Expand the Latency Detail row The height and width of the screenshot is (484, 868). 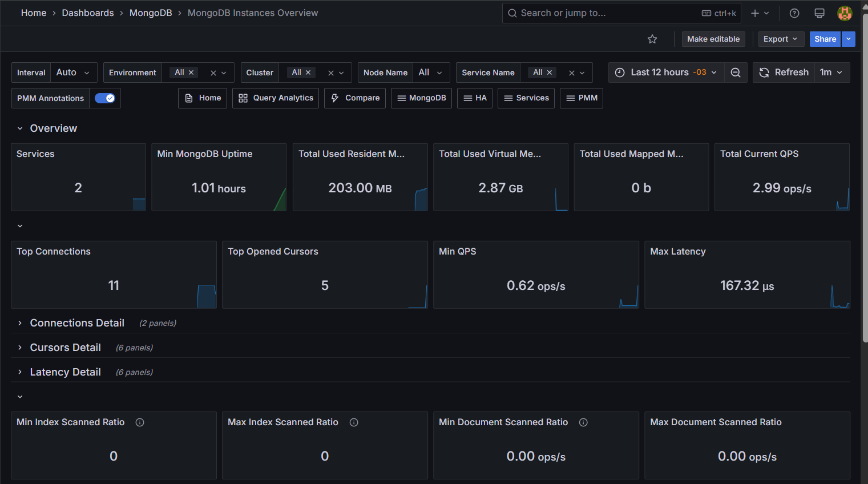[65, 372]
